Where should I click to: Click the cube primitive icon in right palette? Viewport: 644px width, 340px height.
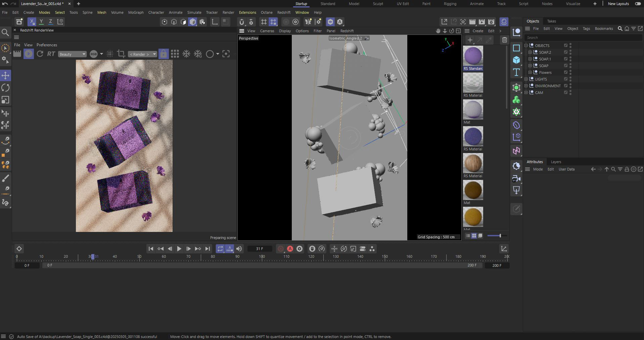pyautogui.click(x=516, y=60)
